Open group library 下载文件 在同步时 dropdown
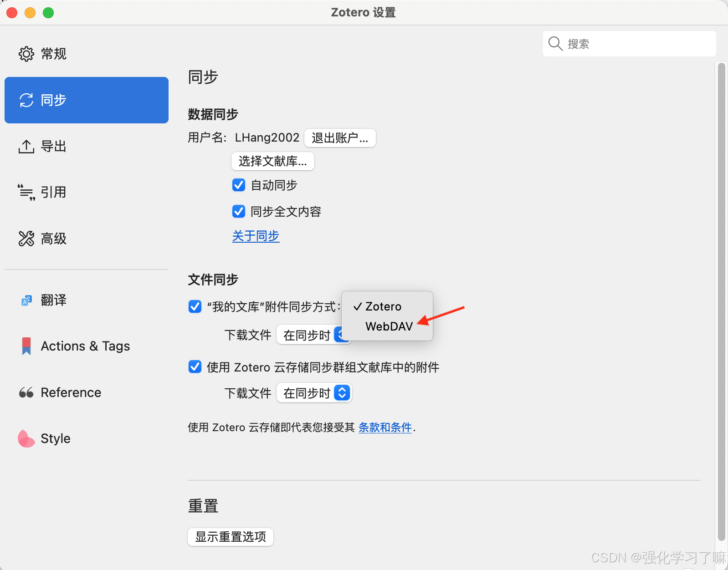 tap(314, 393)
